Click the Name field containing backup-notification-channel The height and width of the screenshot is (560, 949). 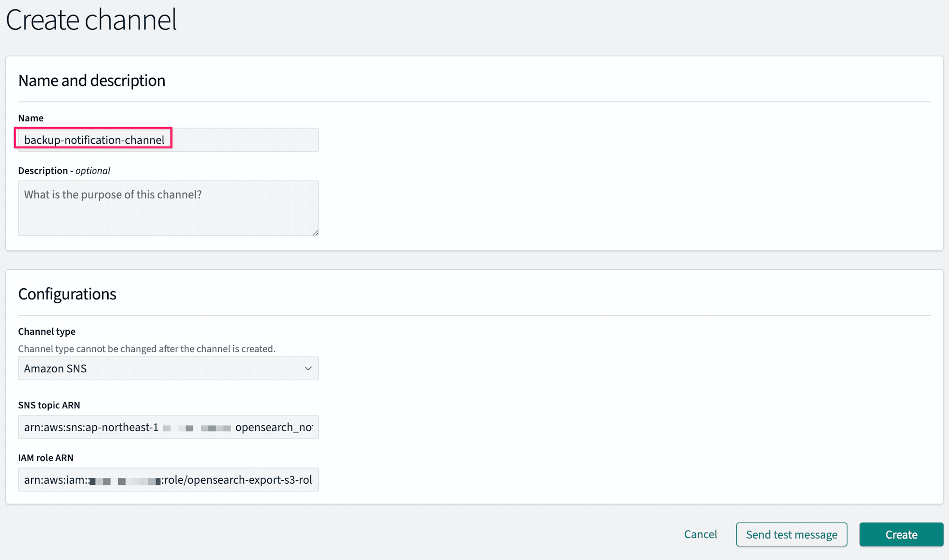click(168, 140)
